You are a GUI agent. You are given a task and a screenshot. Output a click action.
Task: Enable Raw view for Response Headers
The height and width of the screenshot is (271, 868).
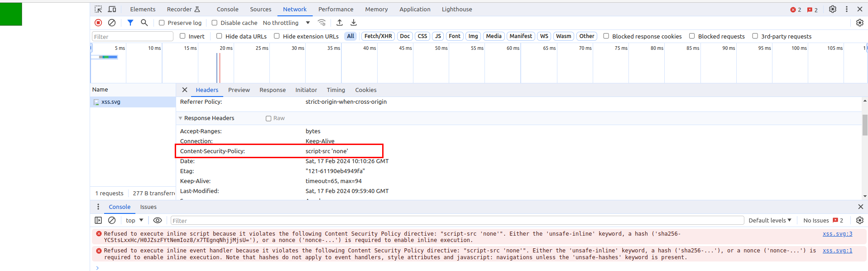tap(269, 118)
